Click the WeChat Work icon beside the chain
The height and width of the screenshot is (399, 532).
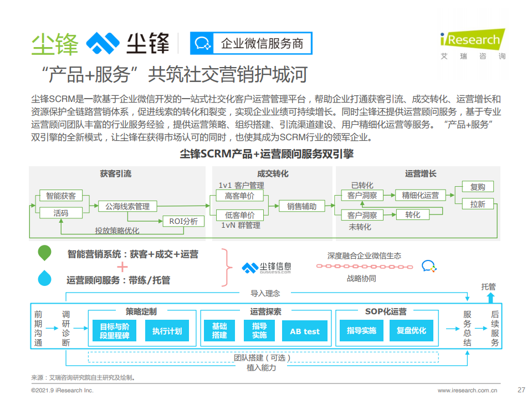point(429,266)
